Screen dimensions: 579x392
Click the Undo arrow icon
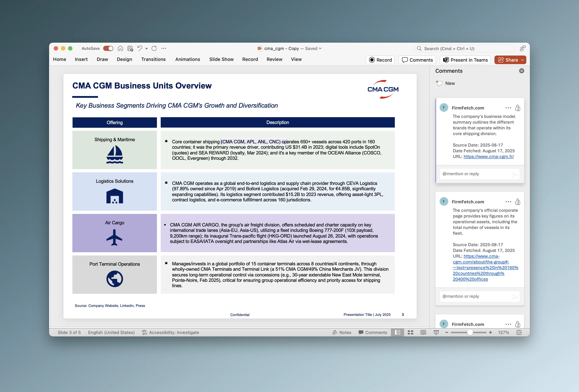(x=140, y=48)
